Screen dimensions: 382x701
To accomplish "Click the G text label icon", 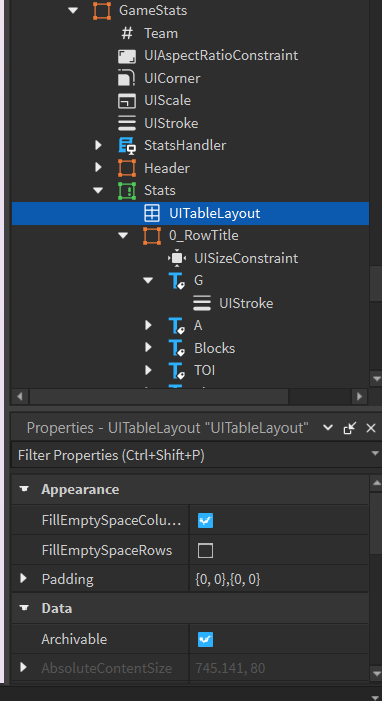I will click(x=177, y=281).
